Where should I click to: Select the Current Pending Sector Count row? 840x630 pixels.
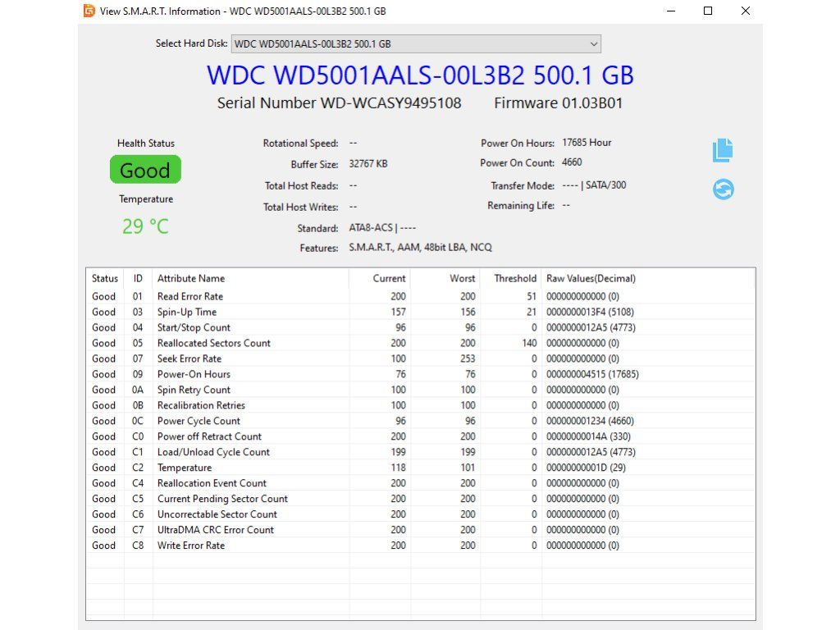pos(222,499)
